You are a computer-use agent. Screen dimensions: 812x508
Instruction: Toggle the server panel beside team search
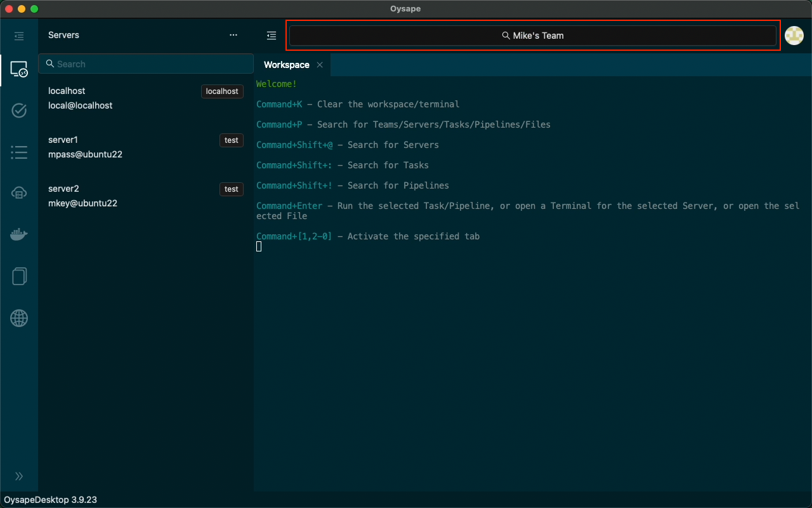coord(272,36)
